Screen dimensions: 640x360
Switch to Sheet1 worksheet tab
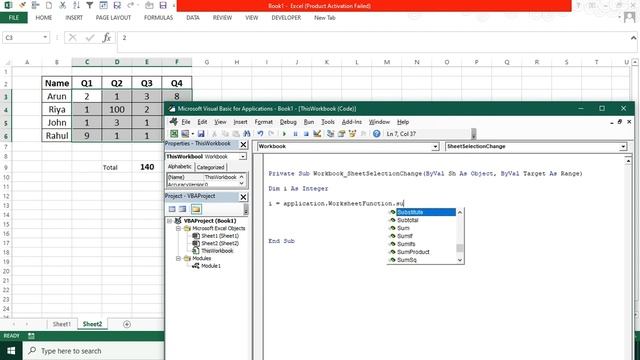(x=62, y=324)
